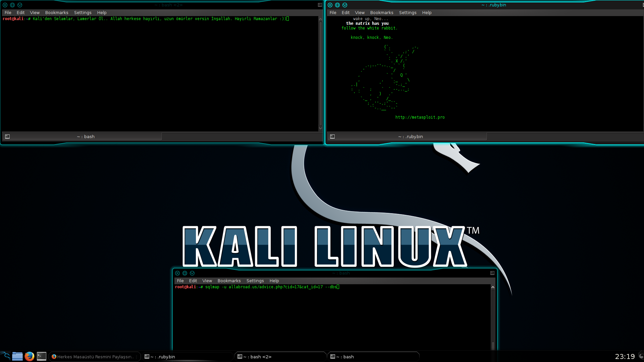The width and height of the screenshot is (644, 362).
Task: Maximize the .ruby.bin terminal window
Action: [x=337, y=5]
